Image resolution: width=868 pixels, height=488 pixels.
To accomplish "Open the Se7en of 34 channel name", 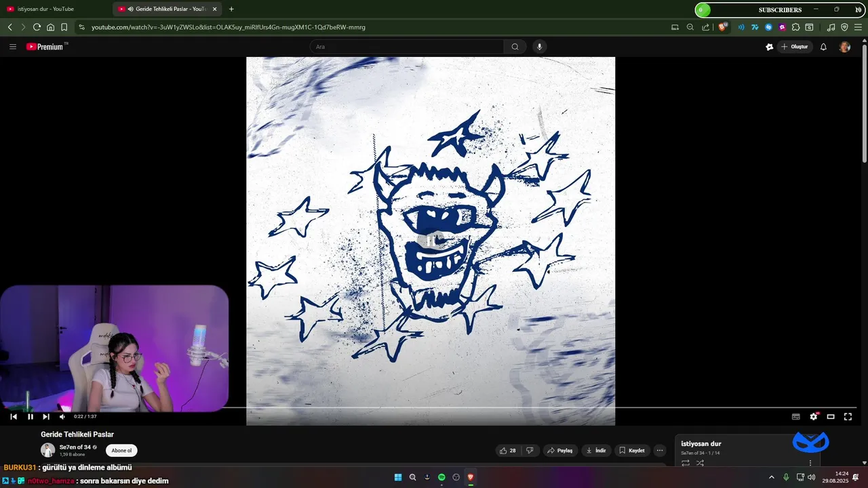I will [75, 447].
